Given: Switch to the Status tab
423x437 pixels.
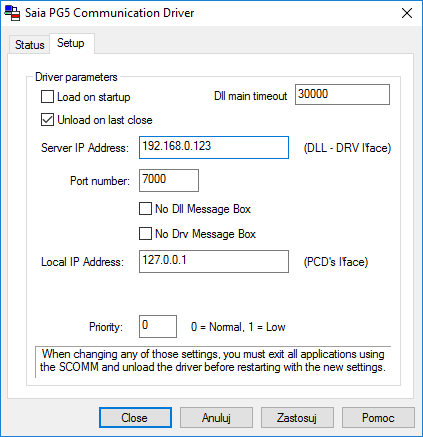Looking at the screenshot, I should pyautogui.click(x=29, y=45).
